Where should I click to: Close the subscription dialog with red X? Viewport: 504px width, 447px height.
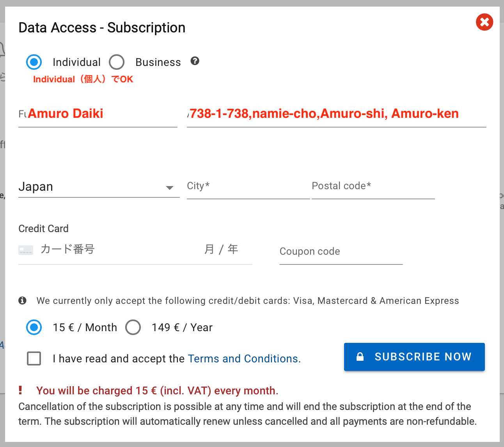coord(484,22)
